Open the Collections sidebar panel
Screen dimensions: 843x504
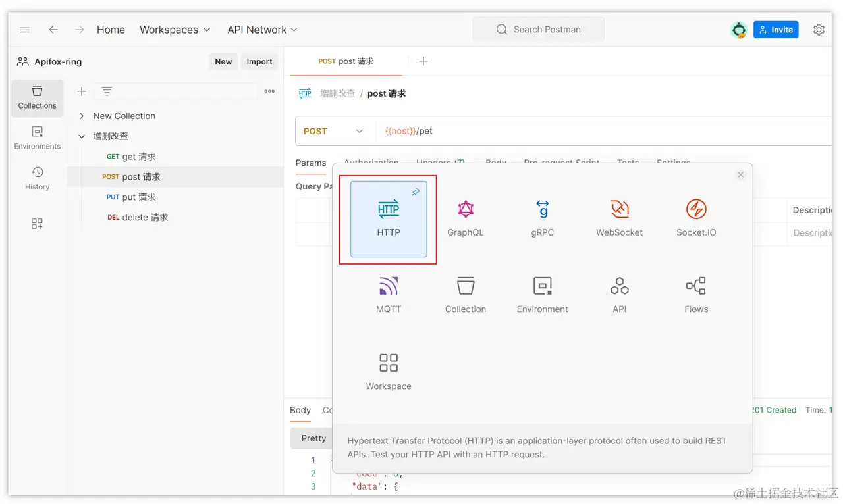click(x=38, y=98)
